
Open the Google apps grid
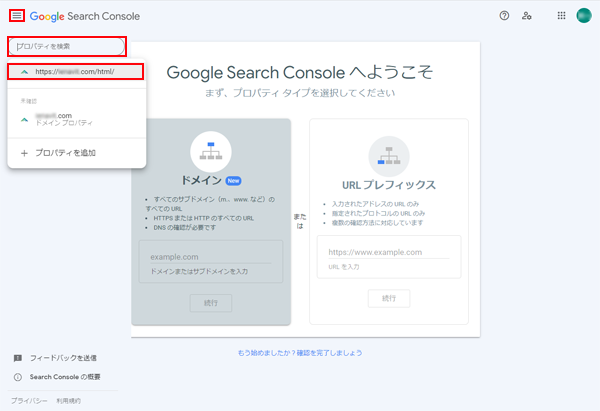(561, 16)
